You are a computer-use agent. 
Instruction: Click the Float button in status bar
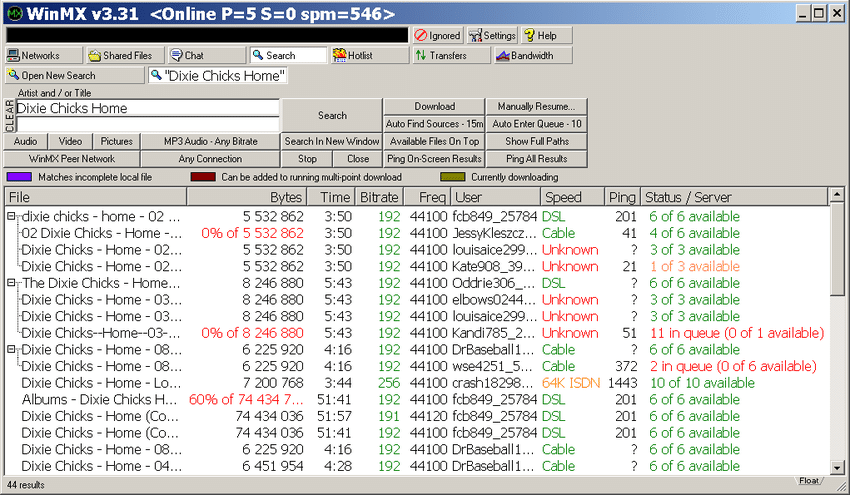pos(808,481)
